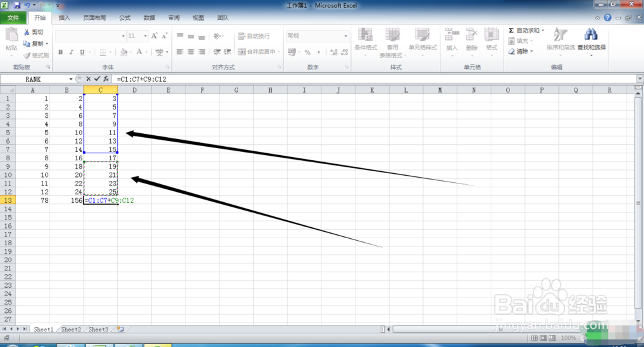This screenshot has width=644, height=347.
Task: Click the insert new worksheet icon
Action: (120, 330)
